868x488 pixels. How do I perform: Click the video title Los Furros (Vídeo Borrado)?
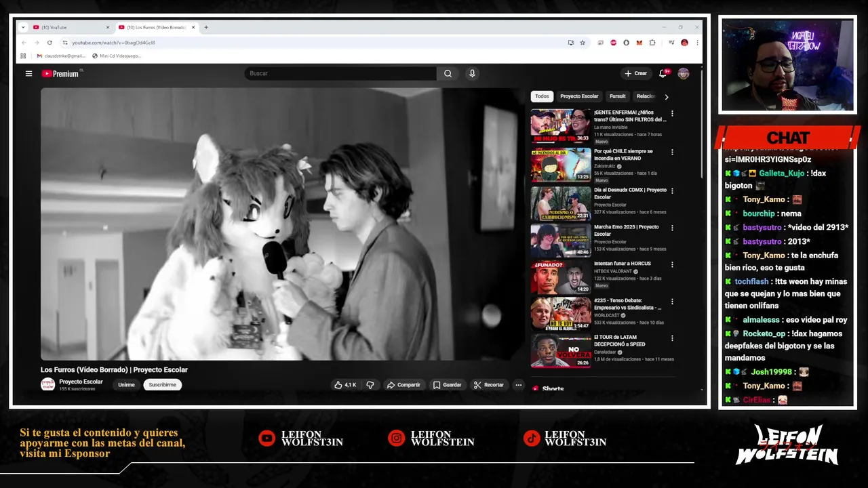point(114,369)
